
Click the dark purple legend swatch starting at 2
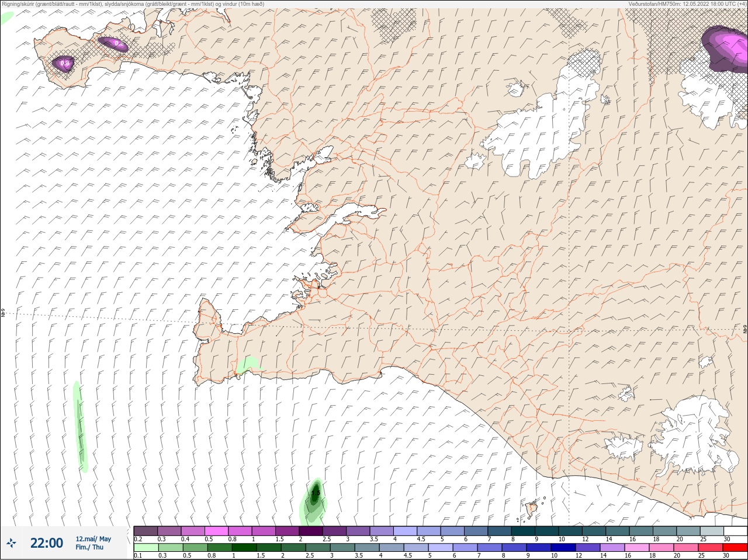click(311, 531)
